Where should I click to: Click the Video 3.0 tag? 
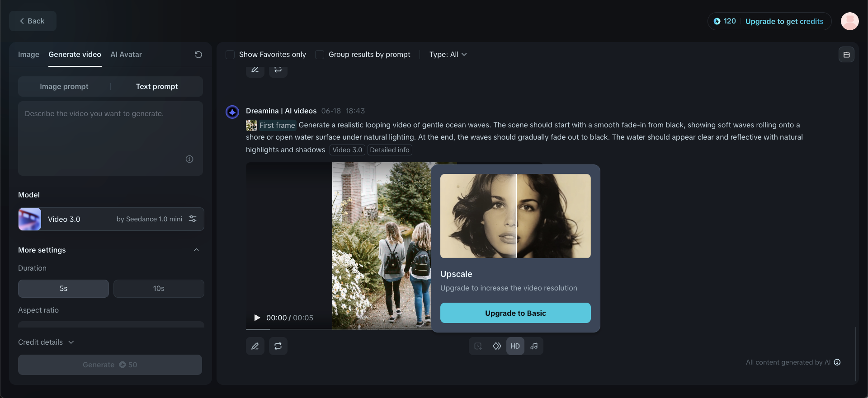point(347,150)
